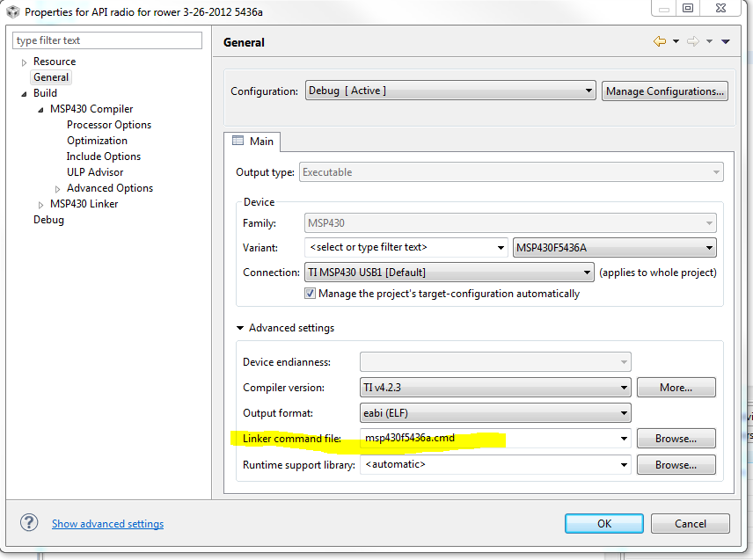753x560 pixels.
Task: Expand the Advanced Options node
Action: coord(58,189)
